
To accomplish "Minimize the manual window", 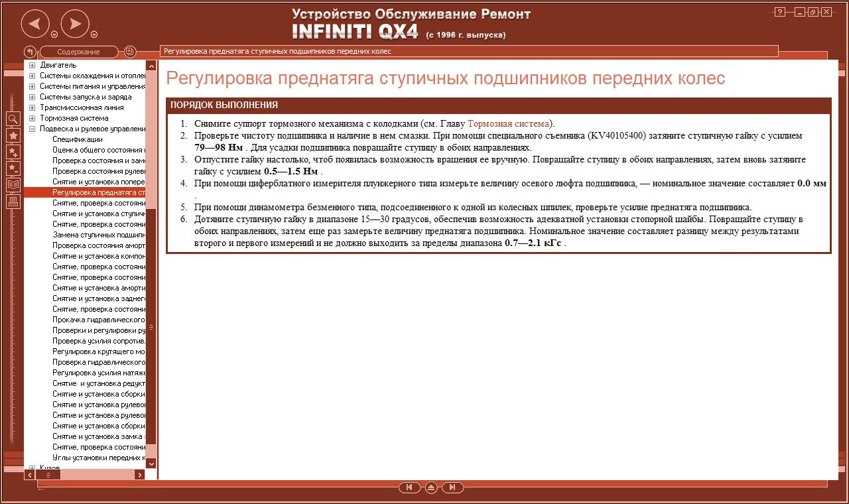I will pos(800,12).
